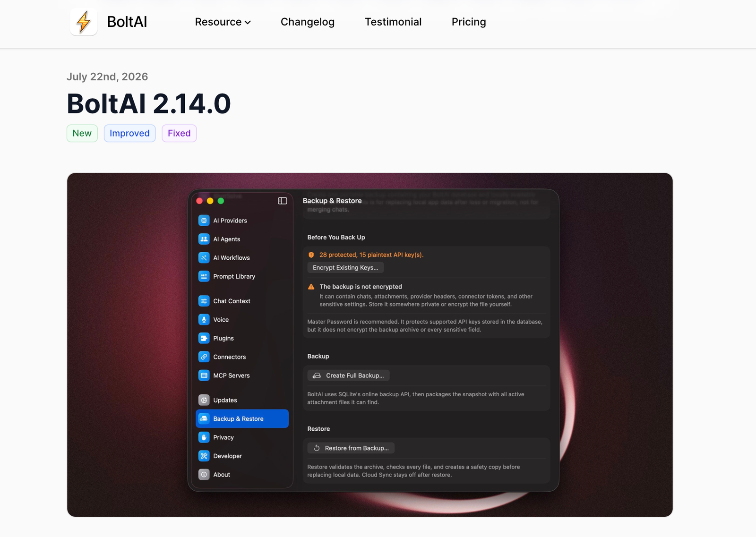Viewport: 756px width, 537px height.
Task: Click the Encrypt Existing Keys… button
Action: [x=345, y=268]
